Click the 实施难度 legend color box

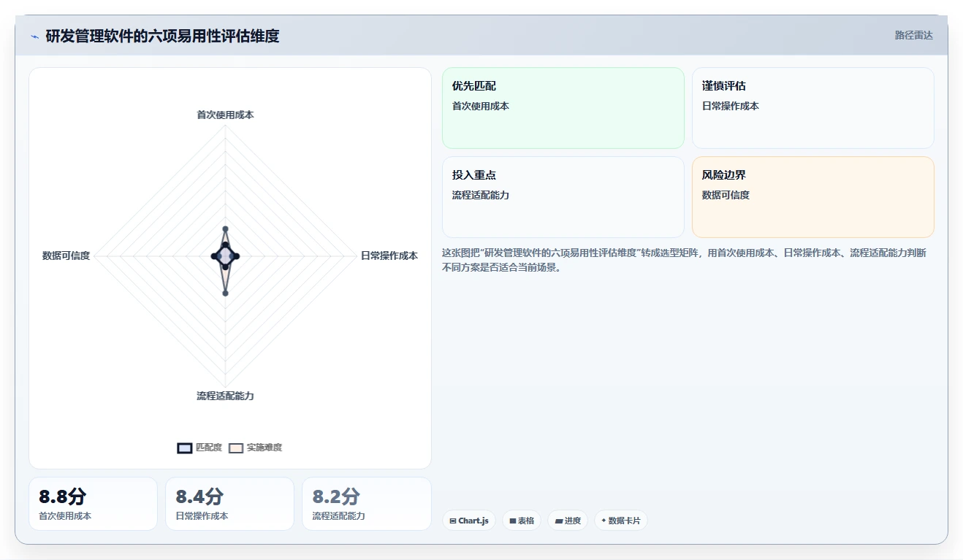coord(236,448)
